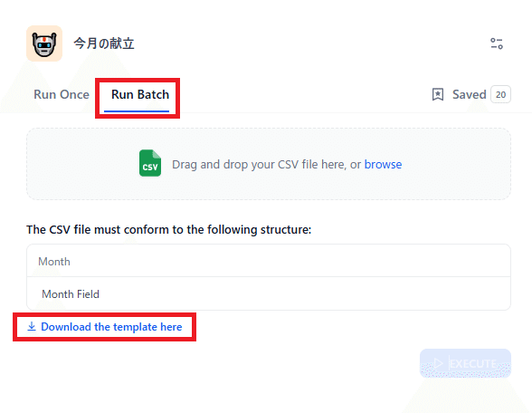Select the Run Batch tab
Viewport: 532px width, 413px height.
tap(140, 95)
